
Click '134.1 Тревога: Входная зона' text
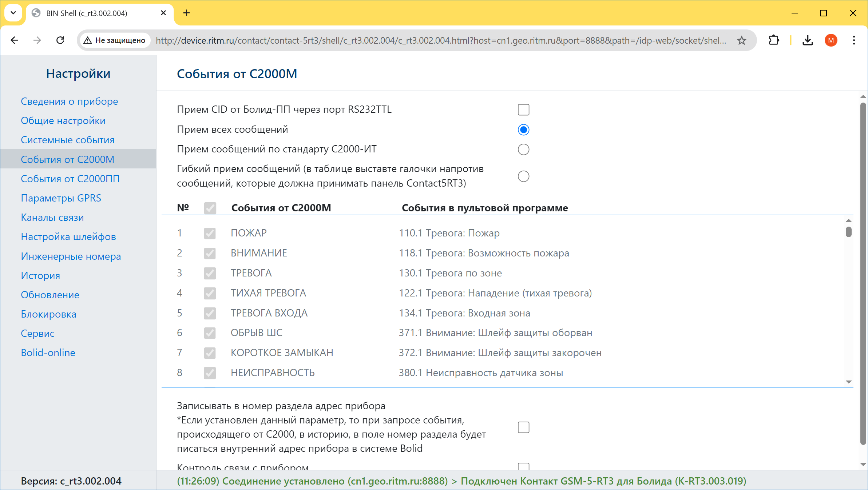pos(464,313)
